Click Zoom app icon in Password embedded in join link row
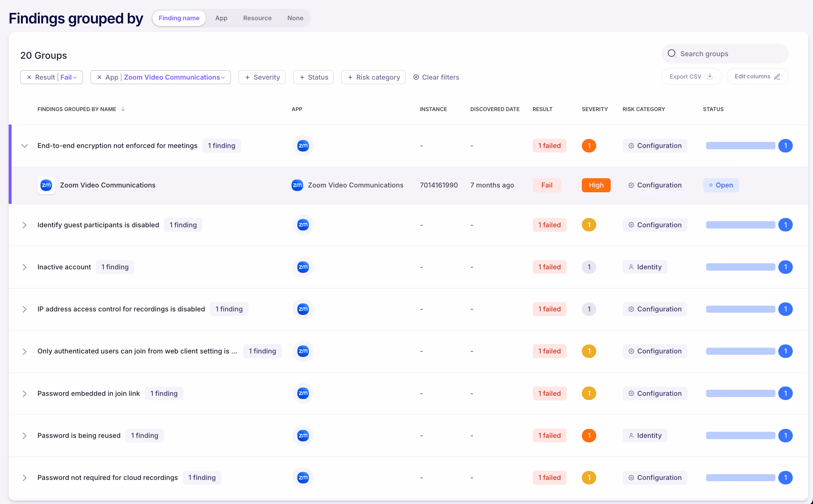813x504 pixels. coord(303,393)
